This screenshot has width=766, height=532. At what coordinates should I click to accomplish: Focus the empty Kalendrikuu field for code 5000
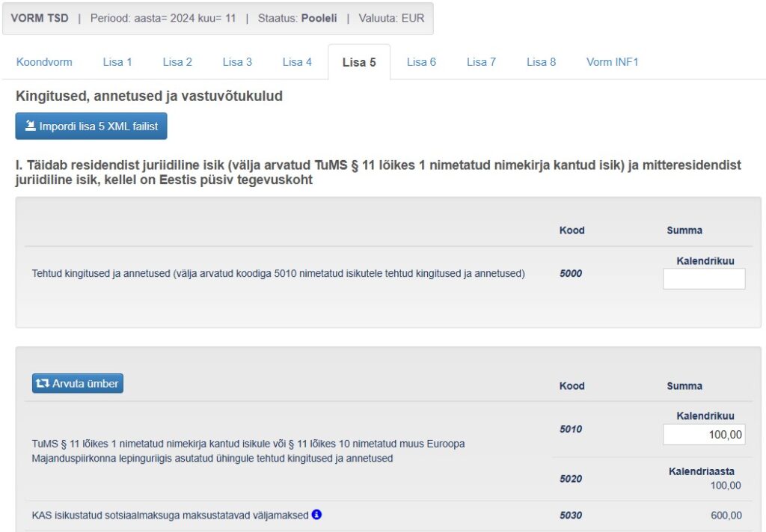(x=704, y=279)
